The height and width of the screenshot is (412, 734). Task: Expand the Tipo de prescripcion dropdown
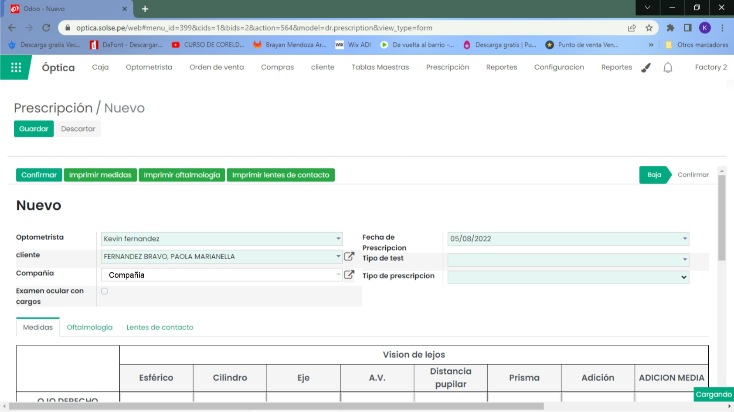click(684, 277)
